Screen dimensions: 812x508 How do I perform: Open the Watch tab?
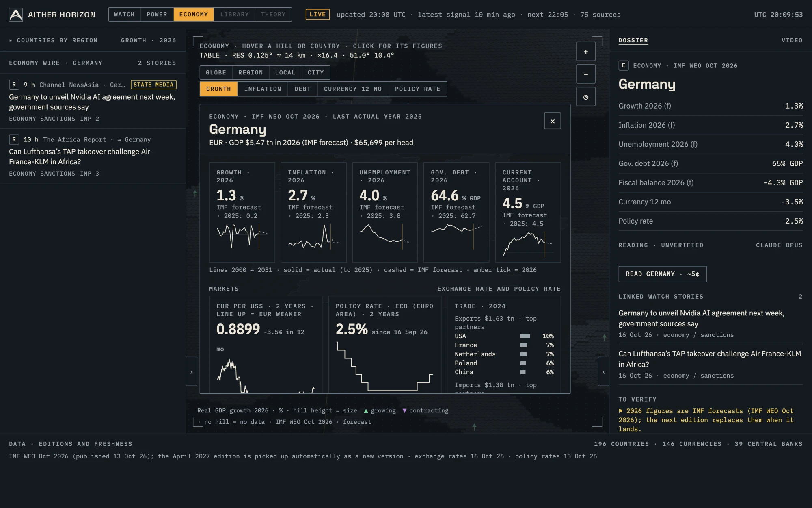(x=124, y=14)
